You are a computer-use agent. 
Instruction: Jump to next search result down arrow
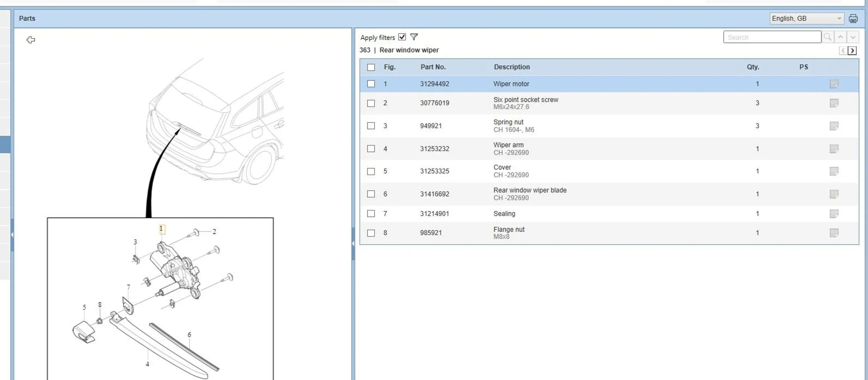tap(853, 37)
